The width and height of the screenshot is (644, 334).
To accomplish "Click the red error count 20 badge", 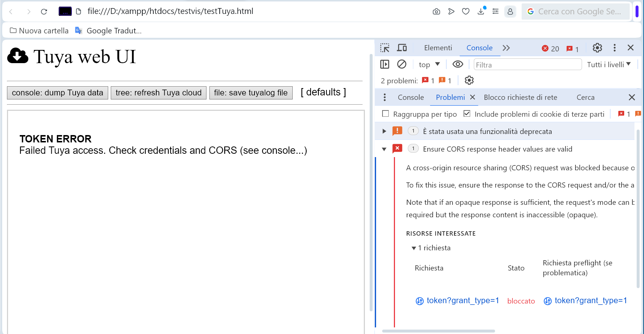I will click(550, 48).
